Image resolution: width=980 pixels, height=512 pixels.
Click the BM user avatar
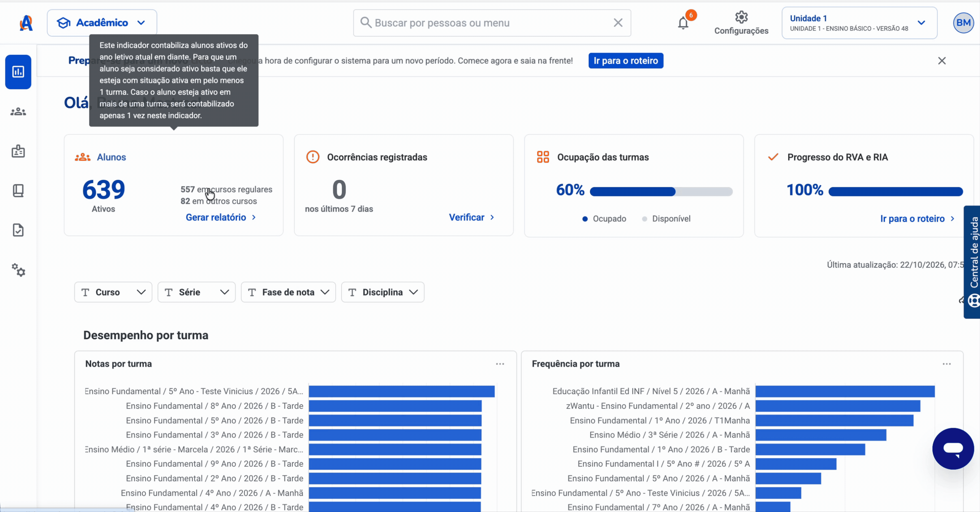click(x=963, y=23)
